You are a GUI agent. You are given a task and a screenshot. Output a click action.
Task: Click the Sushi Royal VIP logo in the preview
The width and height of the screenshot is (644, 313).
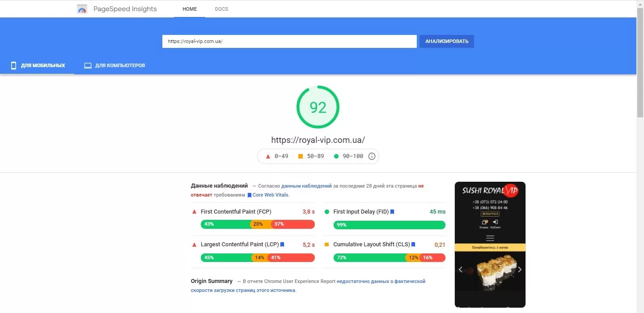(490, 190)
